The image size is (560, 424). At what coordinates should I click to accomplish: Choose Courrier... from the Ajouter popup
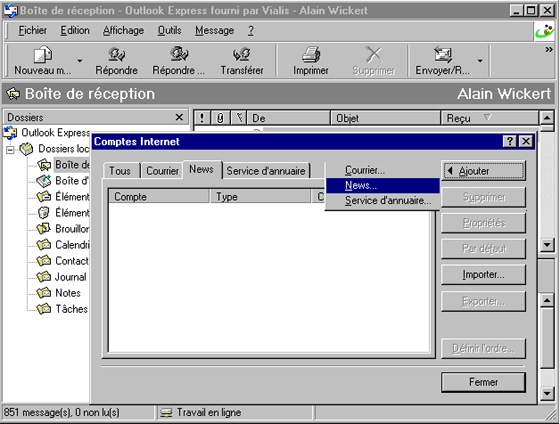pos(382,170)
